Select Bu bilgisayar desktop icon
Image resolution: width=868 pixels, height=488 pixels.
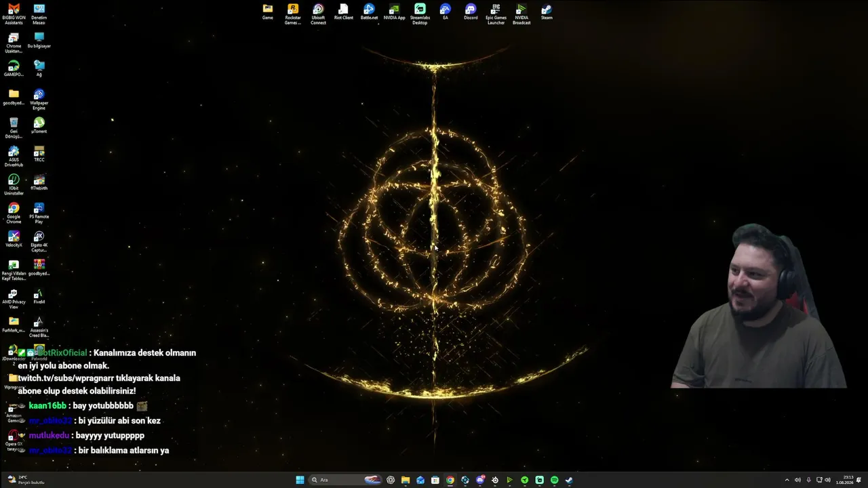(x=39, y=40)
